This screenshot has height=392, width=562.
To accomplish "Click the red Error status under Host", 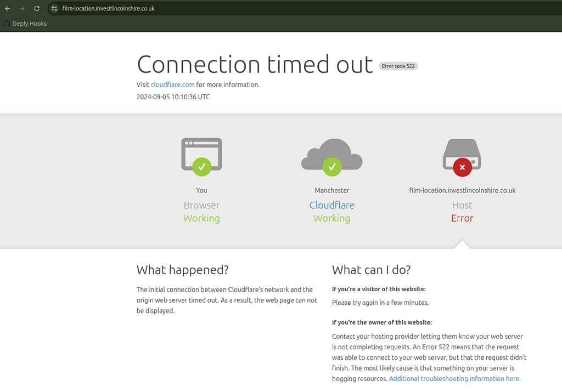I will pyautogui.click(x=462, y=218).
